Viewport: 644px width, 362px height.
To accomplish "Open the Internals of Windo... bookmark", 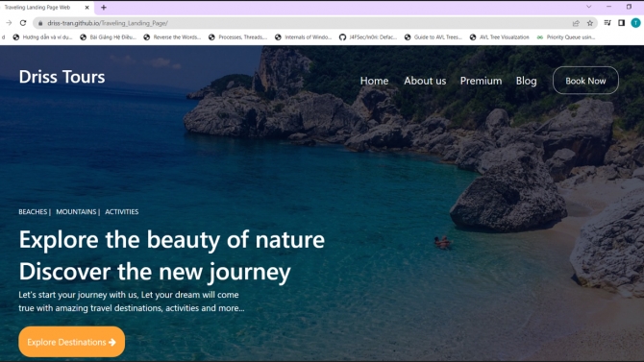I will coord(304,36).
